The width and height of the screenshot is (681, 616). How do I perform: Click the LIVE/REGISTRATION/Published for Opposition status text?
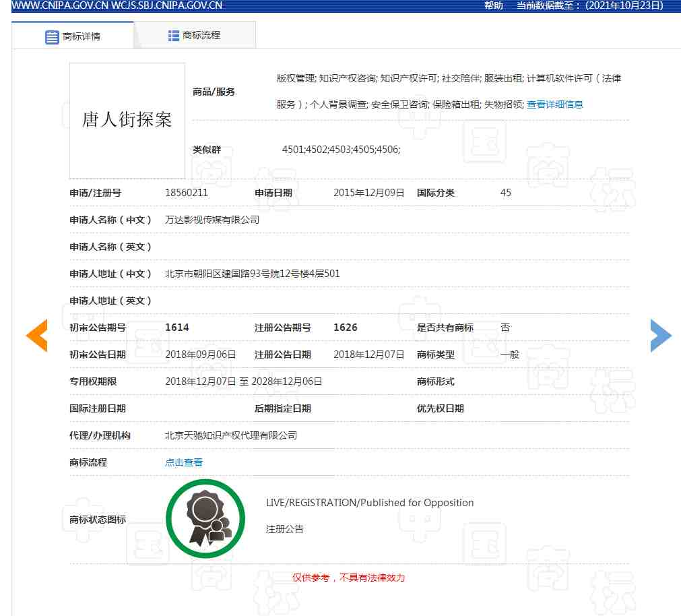(370, 503)
